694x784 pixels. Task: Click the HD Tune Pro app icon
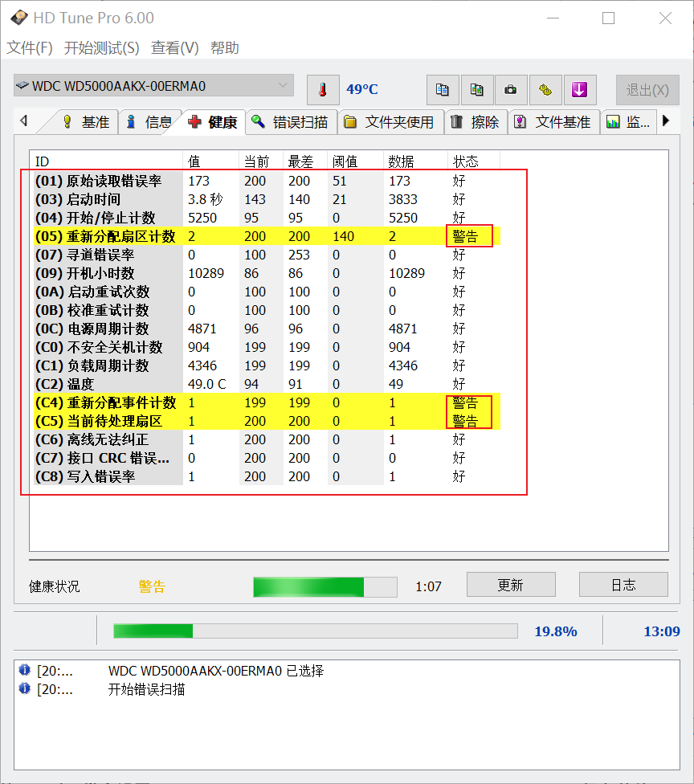[x=19, y=18]
